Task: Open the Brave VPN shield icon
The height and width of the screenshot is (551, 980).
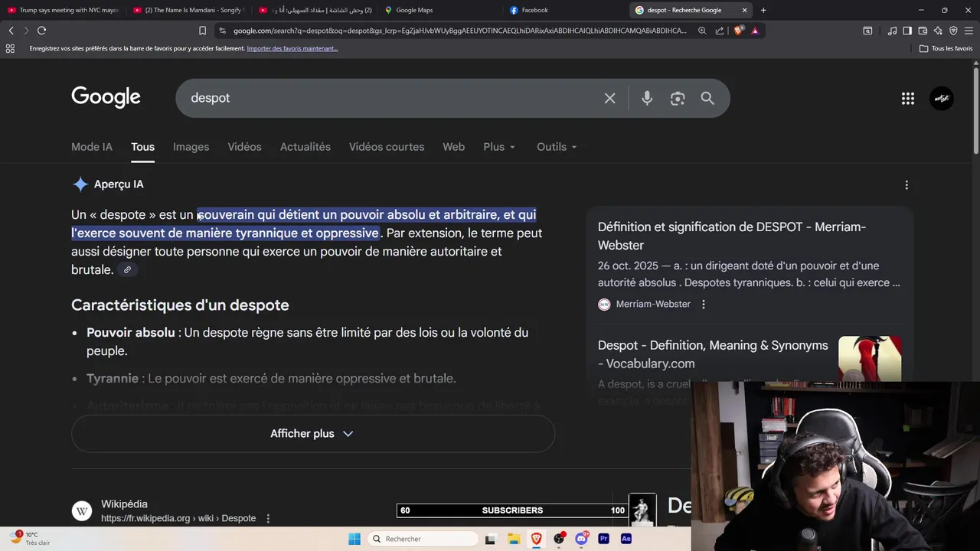Action: coord(953,31)
